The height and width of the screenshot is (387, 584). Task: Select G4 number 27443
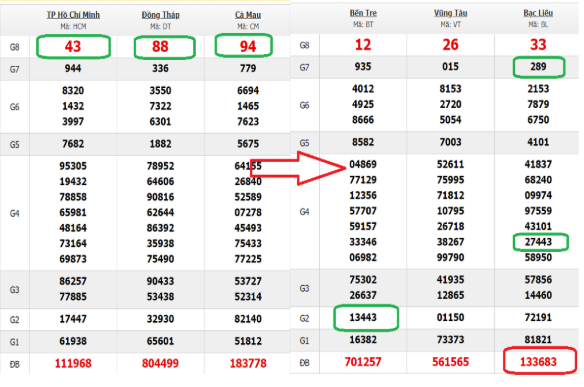pyautogui.click(x=538, y=242)
